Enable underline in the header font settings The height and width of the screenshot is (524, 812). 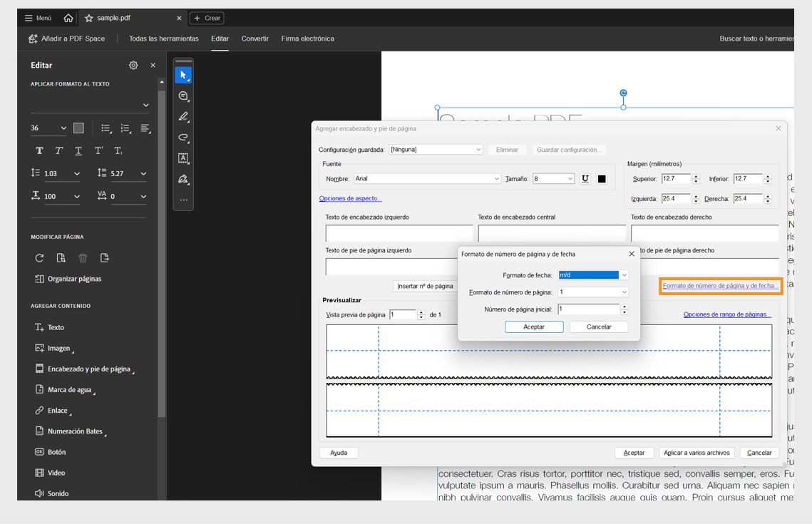[585, 178]
